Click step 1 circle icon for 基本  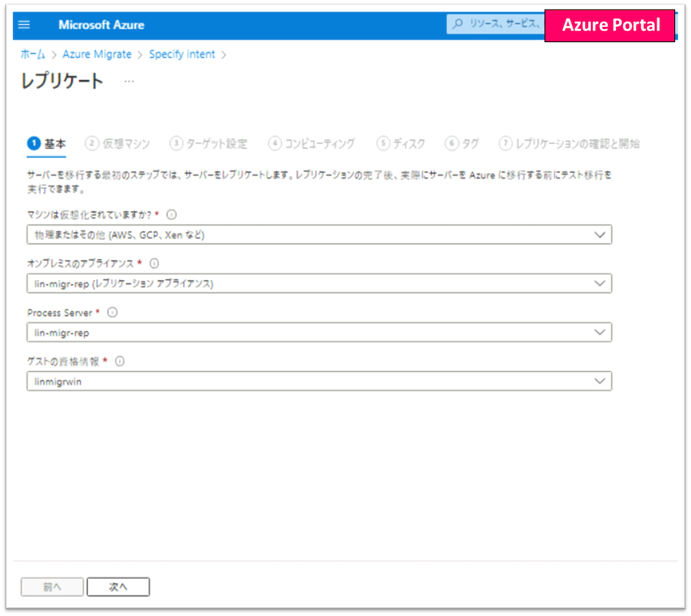[x=34, y=143]
